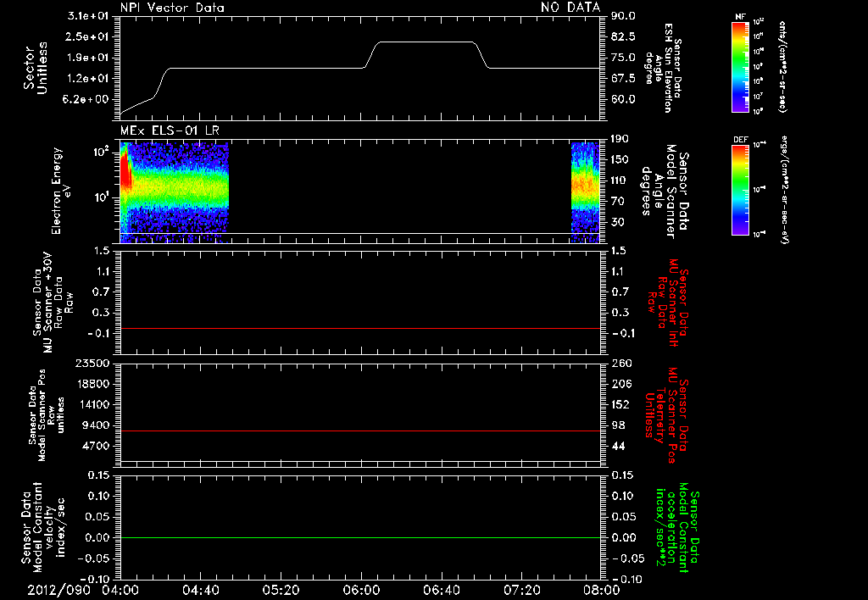Click the '2.5e+01' sector axis value

point(88,36)
